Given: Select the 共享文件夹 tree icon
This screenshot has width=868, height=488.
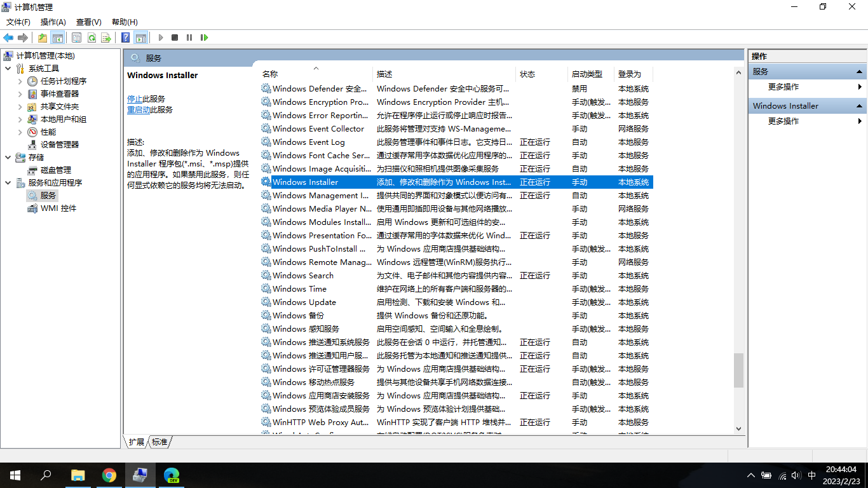Looking at the screenshot, I should coord(32,107).
